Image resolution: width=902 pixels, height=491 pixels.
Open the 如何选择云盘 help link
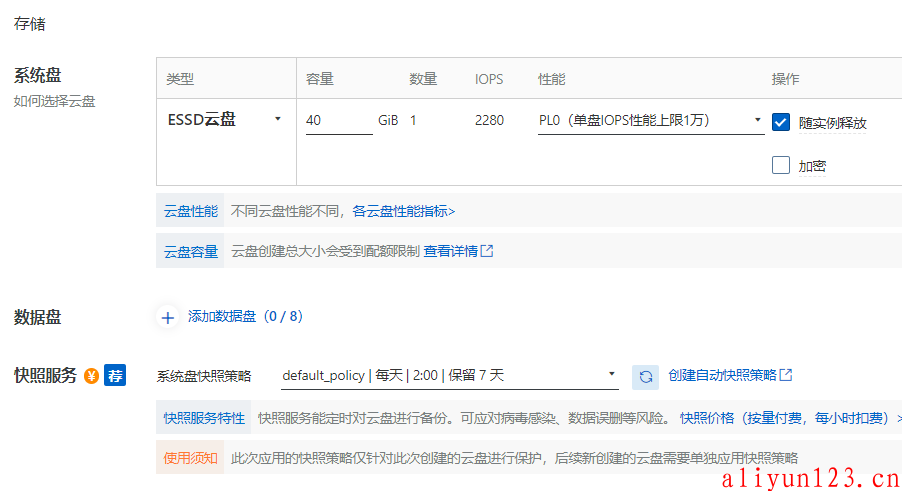[55, 101]
